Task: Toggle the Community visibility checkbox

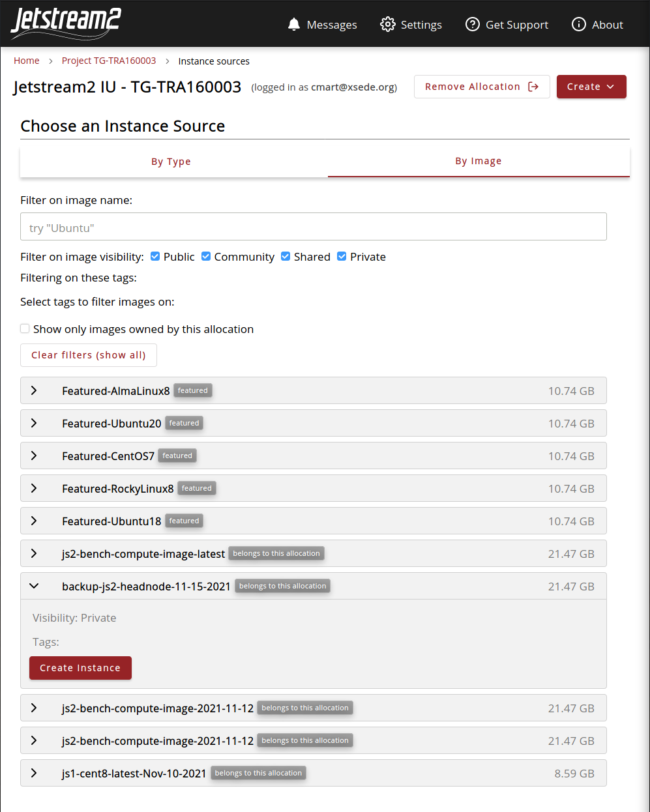Action: (206, 257)
